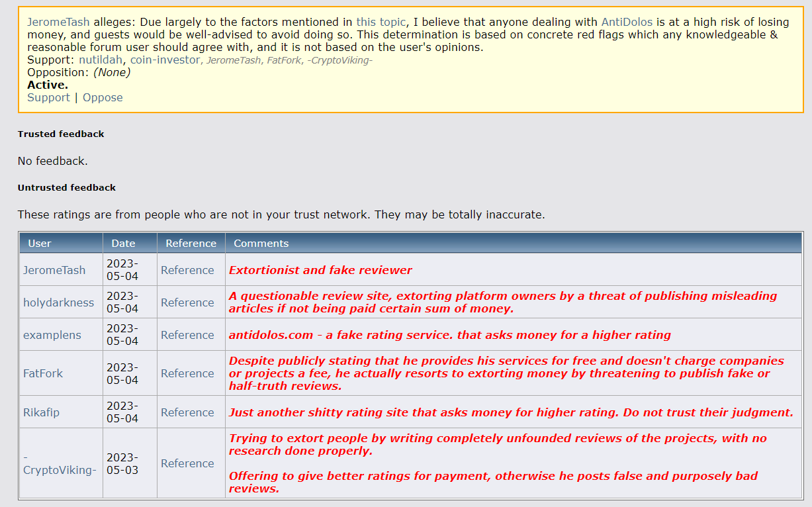
Task: Open Rikafip's profile in the feedback table
Action: click(x=41, y=412)
